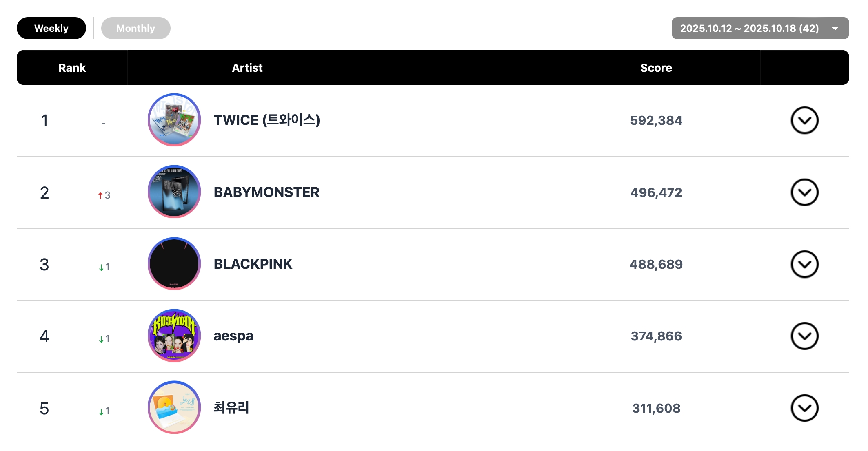Open the BABYMONSTER artist name

[266, 192]
